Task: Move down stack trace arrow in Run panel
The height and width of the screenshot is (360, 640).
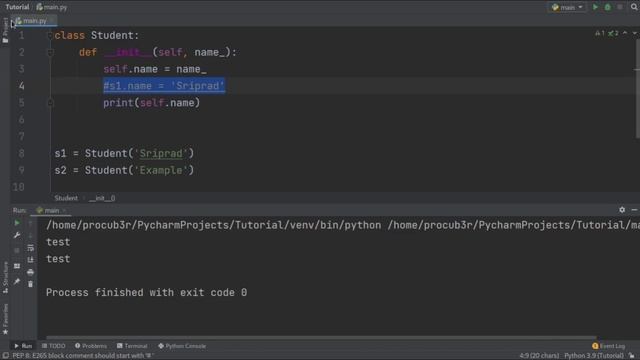Action: click(x=30, y=235)
